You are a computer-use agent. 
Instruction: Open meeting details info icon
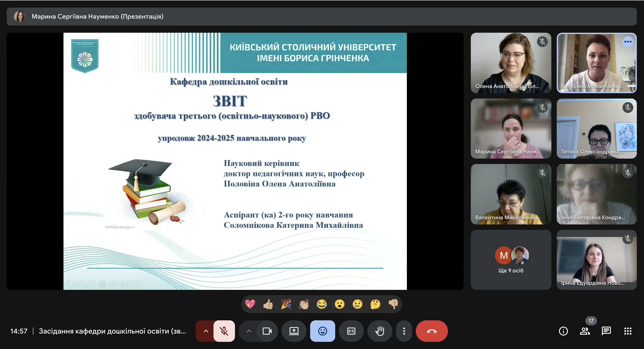[563, 331]
